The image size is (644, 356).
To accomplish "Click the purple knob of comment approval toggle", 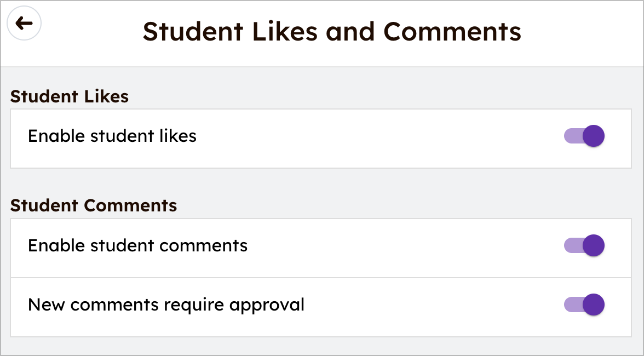I will pos(594,305).
